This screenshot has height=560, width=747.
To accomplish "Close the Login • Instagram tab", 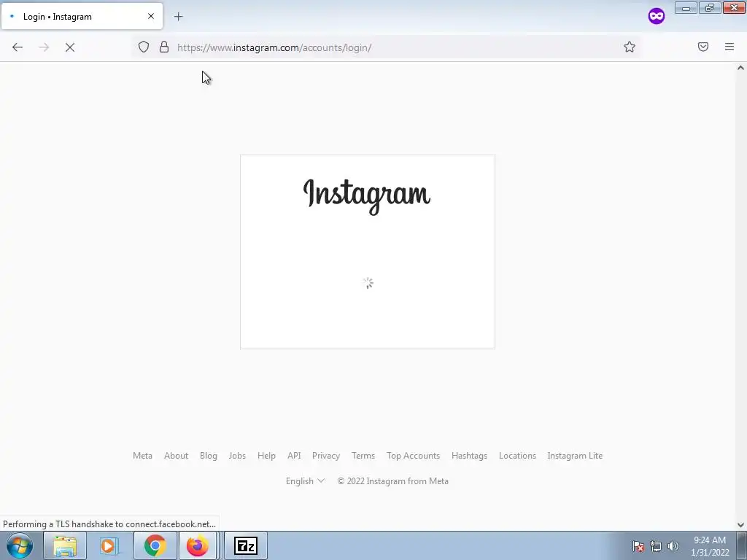I will coord(151,16).
